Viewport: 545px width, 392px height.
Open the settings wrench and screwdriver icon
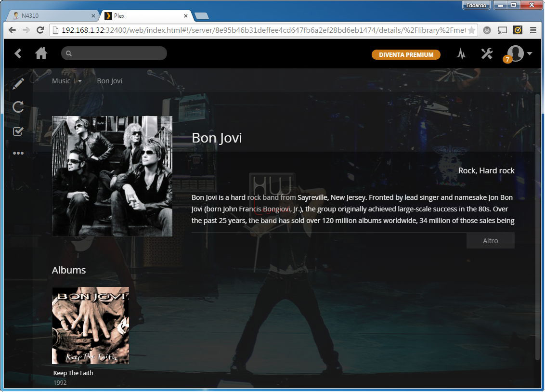tap(487, 53)
